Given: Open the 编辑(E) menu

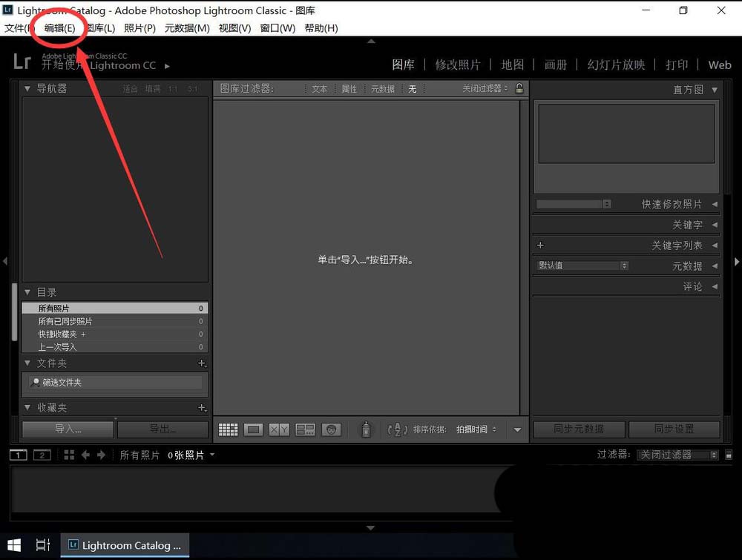Looking at the screenshot, I should pyautogui.click(x=59, y=28).
